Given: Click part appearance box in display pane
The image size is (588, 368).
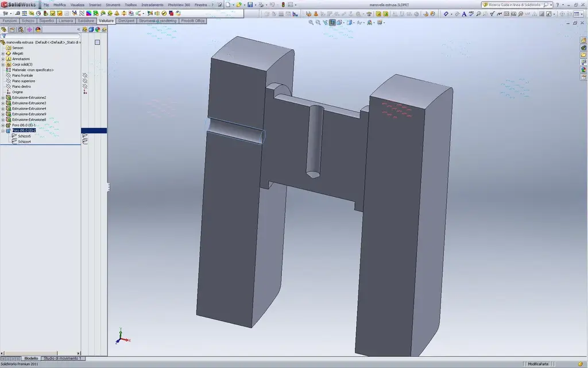Looking at the screenshot, I should (x=98, y=43).
